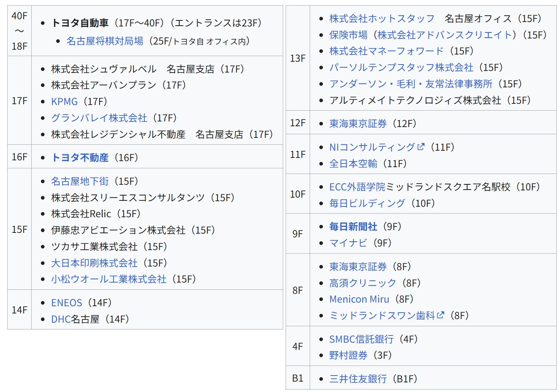
Task: Click the 12F floor cell
Action: click(x=298, y=123)
